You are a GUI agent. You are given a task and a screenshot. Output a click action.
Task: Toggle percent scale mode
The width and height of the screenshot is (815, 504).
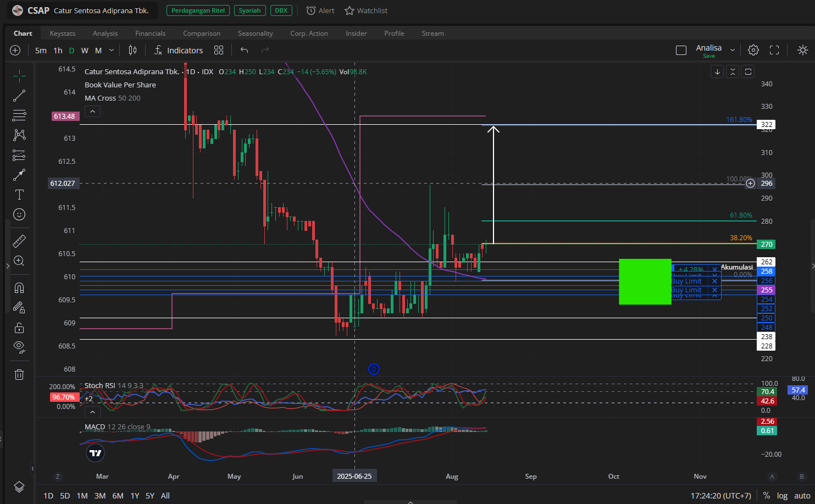766,496
